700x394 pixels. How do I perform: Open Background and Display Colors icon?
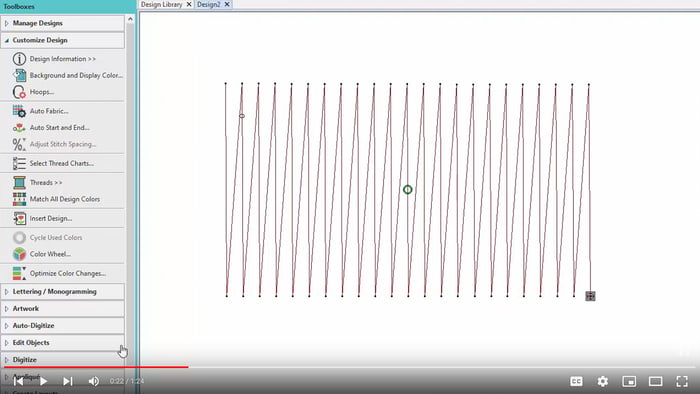click(19, 75)
